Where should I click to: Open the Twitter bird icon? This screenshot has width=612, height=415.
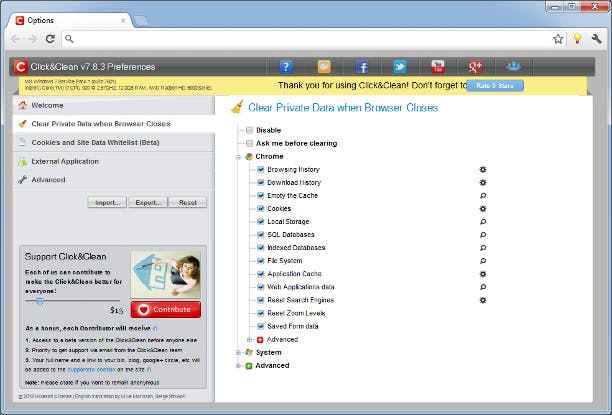(x=400, y=67)
